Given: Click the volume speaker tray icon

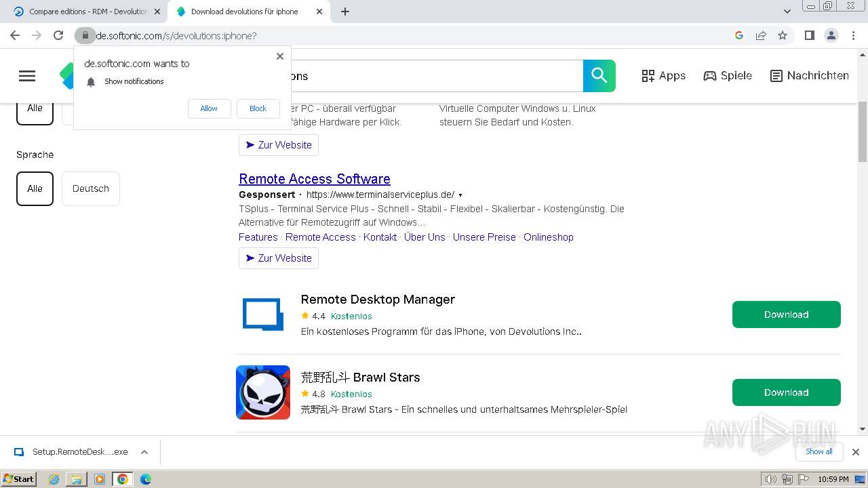Looking at the screenshot, I should pos(770,479).
